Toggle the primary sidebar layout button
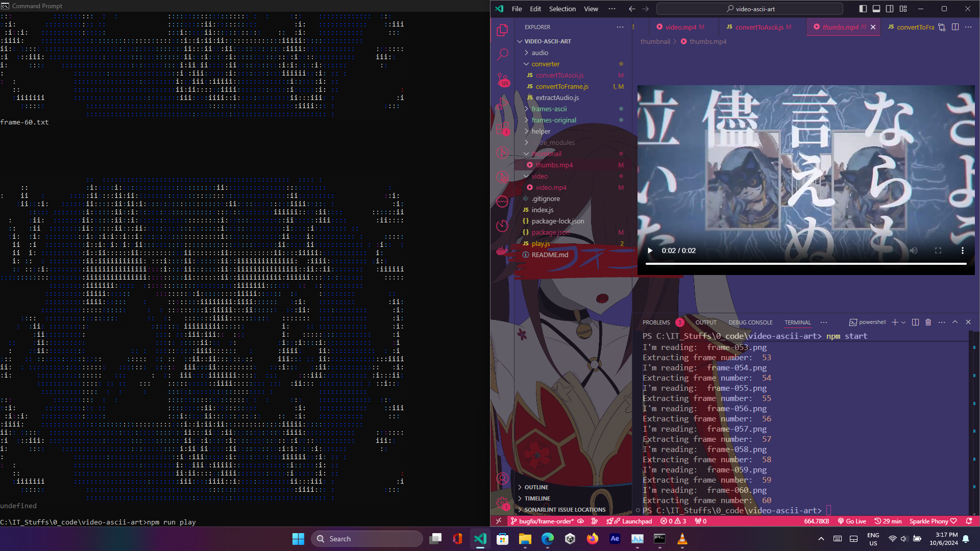The width and height of the screenshot is (980, 551). (863, 9)
